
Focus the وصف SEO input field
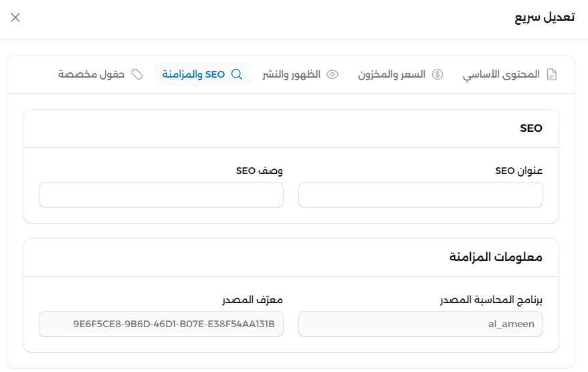[x=161, y=195]
